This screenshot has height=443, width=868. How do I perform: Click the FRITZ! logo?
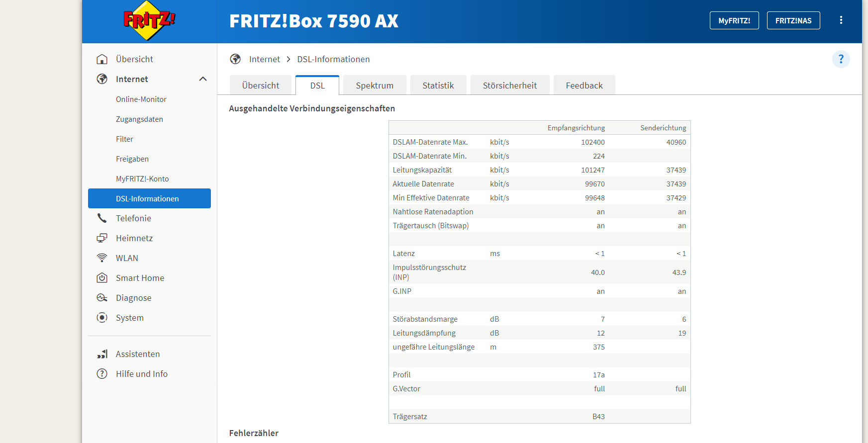pyautogui.click(x=149, y=20)
